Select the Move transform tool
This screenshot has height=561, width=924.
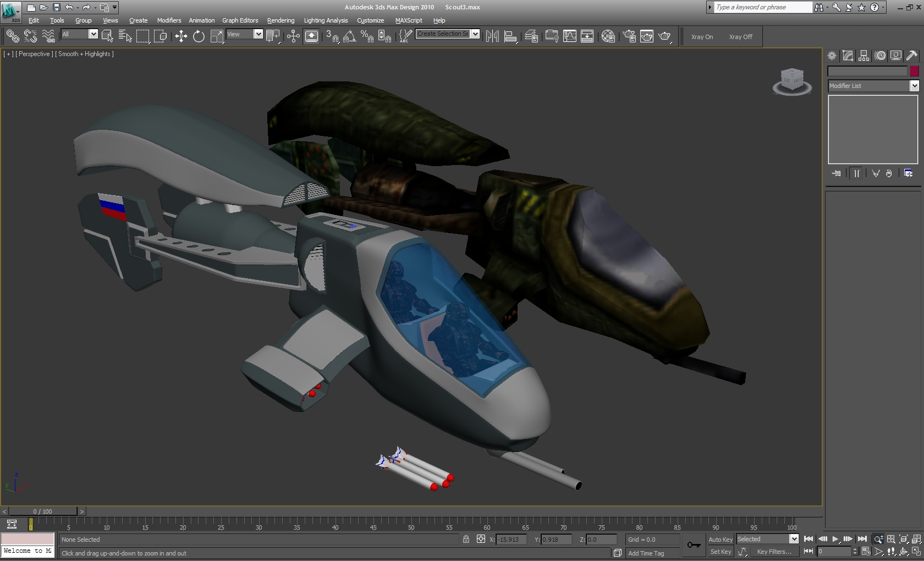click(x=181, y=37)
